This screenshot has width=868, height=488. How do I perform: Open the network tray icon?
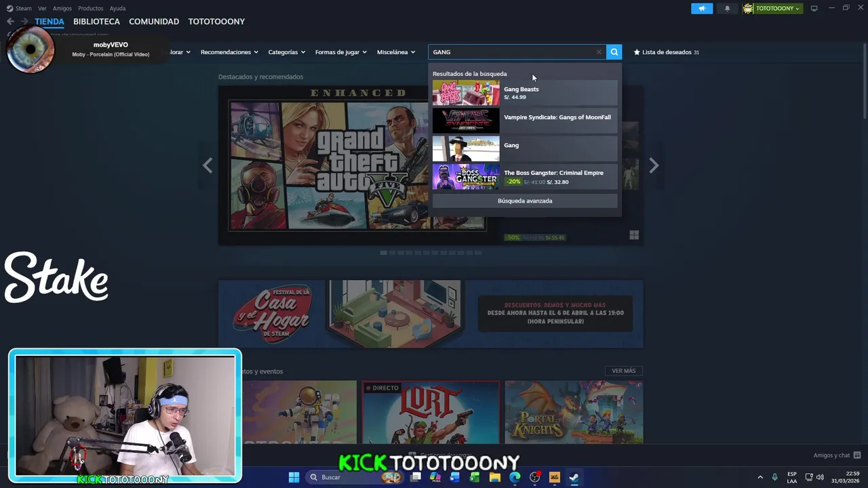coord(809,477)
